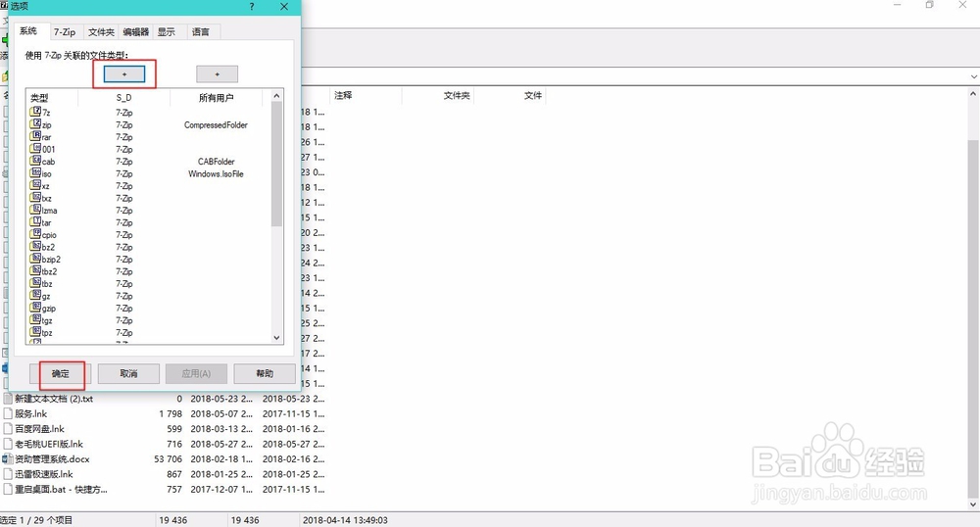This screenshot has height=527, width=980.
Task: Select the 新建文本文档 (2).txt file
Action: tap(54, 399)
